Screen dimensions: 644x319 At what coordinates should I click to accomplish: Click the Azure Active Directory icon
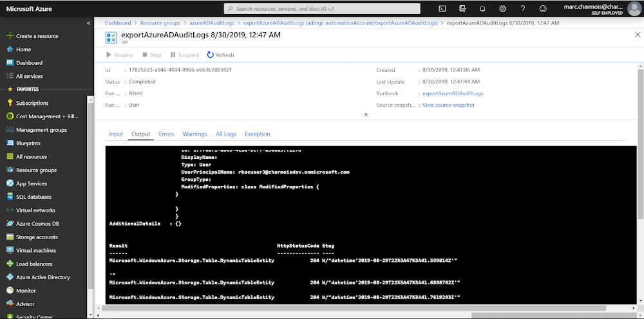click(x=10, y=277)
